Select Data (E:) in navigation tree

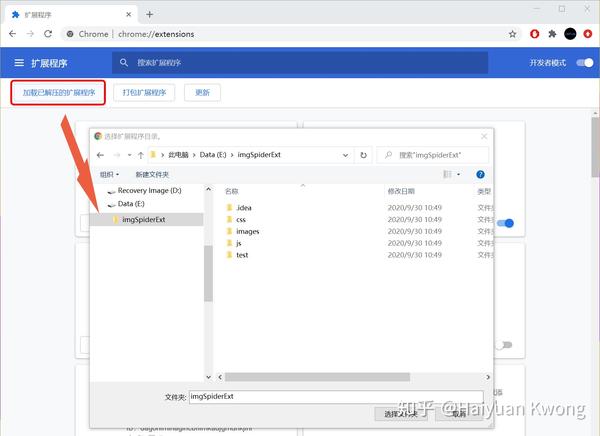click(x=131, y=204)
